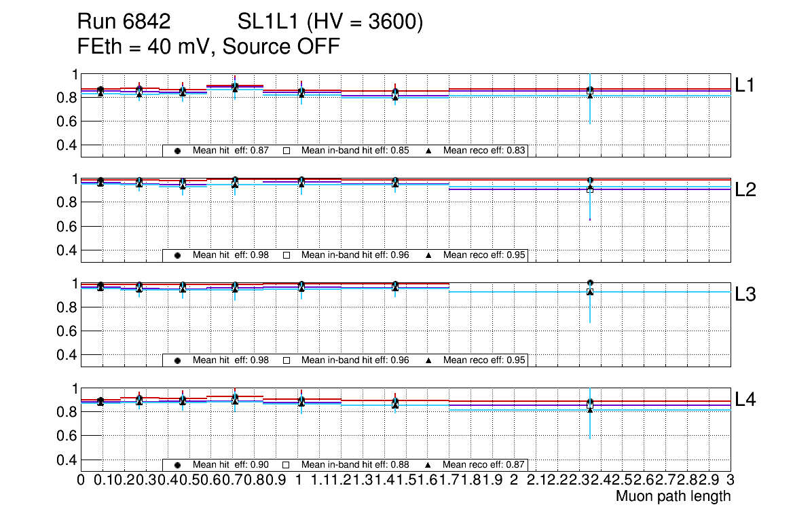This screenshot has width=812, height=524.
Task: Click the 'Muon path length' axis title
Action: [673, 496]
